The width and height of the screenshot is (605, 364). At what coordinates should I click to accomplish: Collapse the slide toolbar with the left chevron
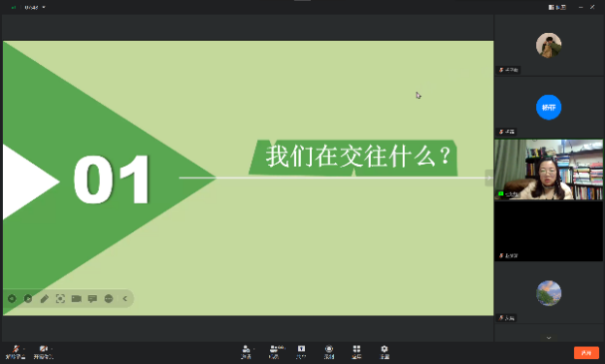(x=125, y=298)
